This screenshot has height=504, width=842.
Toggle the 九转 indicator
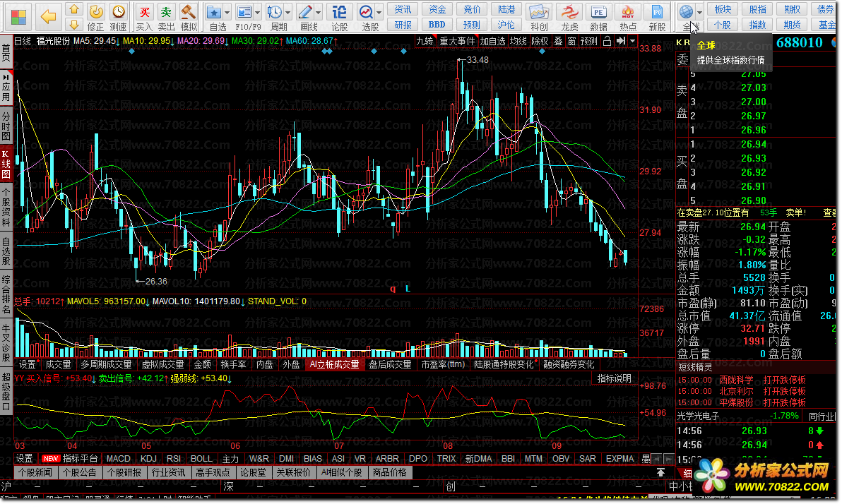[425, 42]
